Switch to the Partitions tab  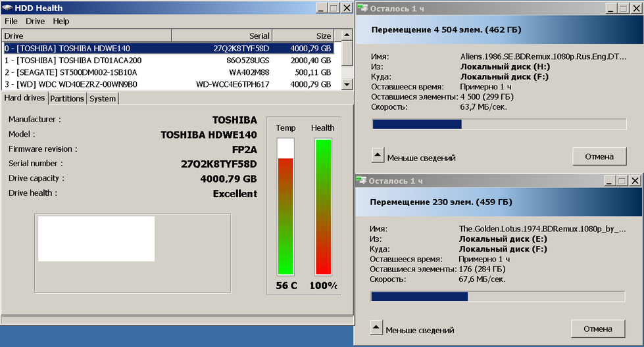tap(67, 99)
